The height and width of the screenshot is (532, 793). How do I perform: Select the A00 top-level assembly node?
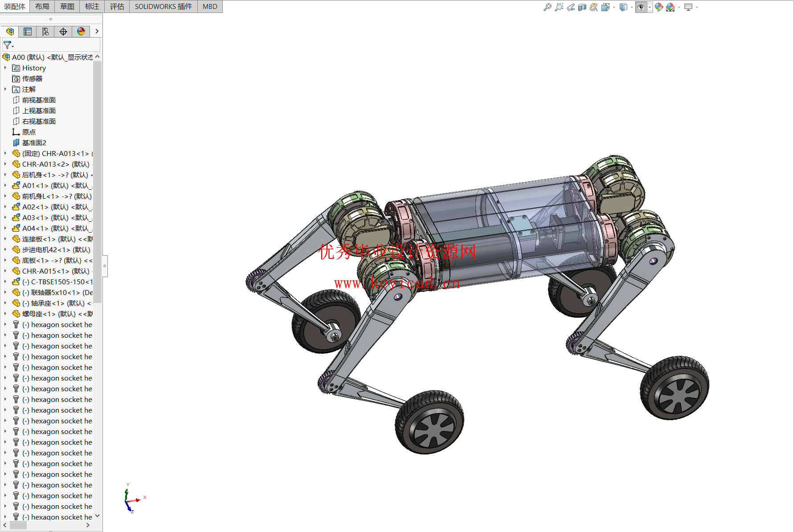pos(48,57)
